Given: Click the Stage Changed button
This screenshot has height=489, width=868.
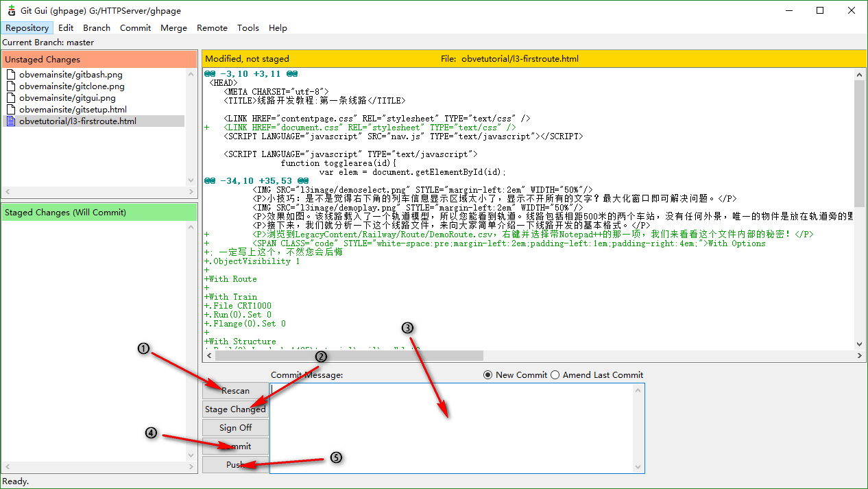Looking at the screenshot, I should coord(235,409).
